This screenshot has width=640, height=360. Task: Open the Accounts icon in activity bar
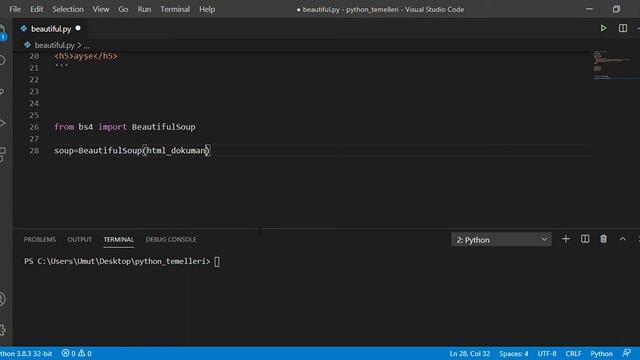(2, 299)
